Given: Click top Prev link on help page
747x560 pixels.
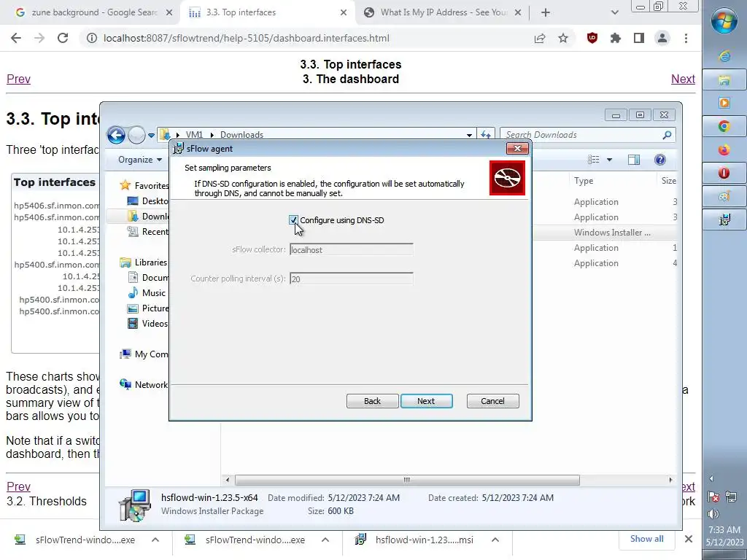Looking at the screenshot, I should pos(18,79).
